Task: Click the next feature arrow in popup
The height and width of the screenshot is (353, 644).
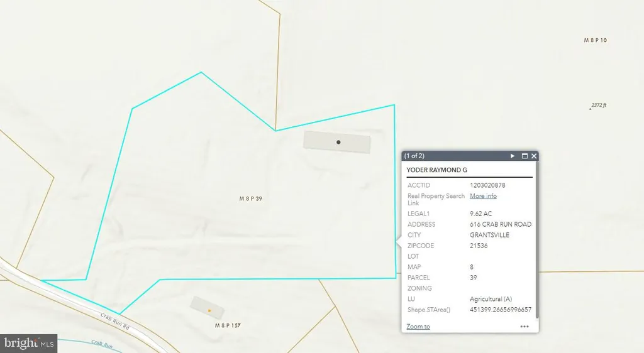Action: point(513,156)
